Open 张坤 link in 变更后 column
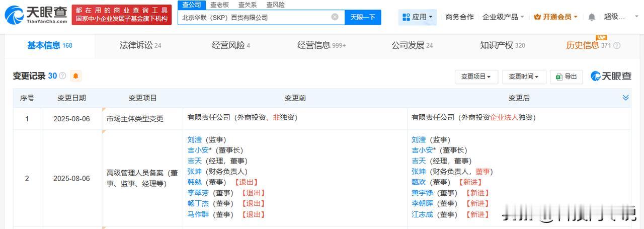The image size is (644, 229). tap(419, 172)
